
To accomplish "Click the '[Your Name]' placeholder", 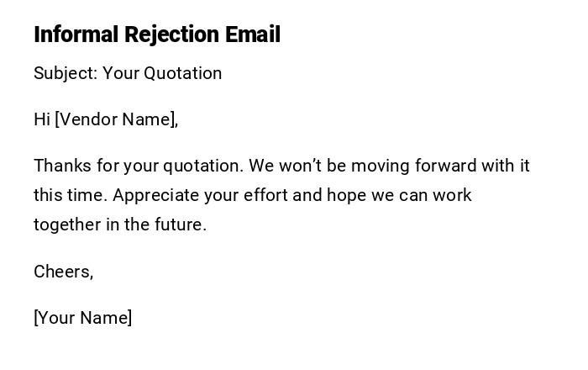I will (83, 318).
